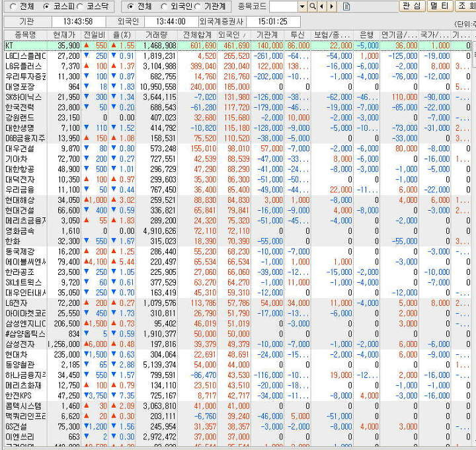The height and width of the screenshot is (450, 476).
Task: Select the 전체 investor radio button
Action: point(130,7)
